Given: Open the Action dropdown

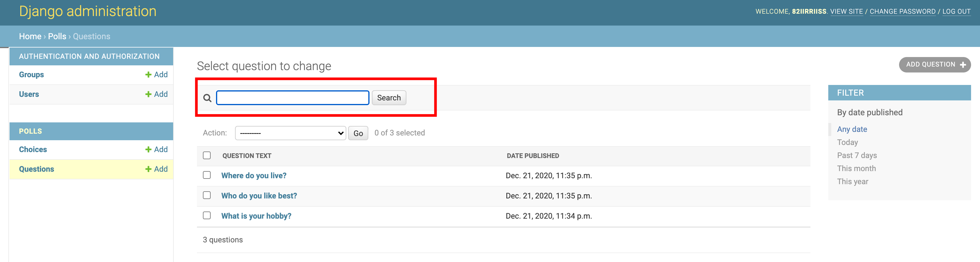Looking at the screenshot, I should coord(291,133).
